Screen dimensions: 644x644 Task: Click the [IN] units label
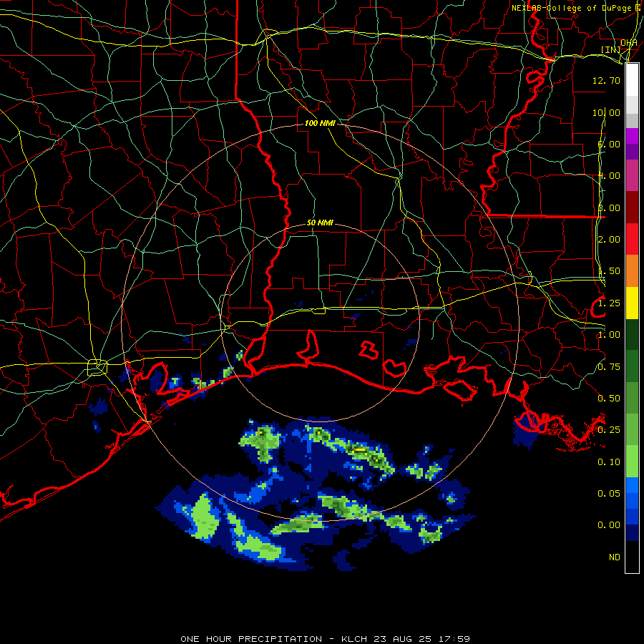pos(611,49)
